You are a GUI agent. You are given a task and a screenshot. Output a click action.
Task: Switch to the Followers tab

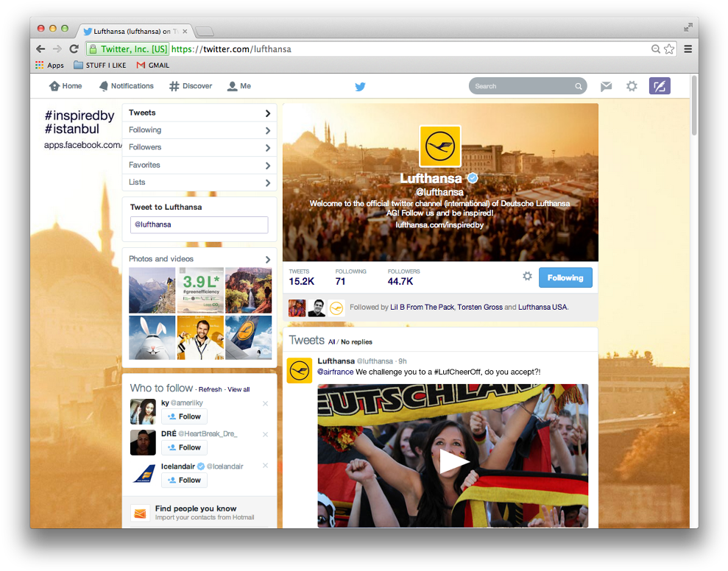(x=199, y=147)
